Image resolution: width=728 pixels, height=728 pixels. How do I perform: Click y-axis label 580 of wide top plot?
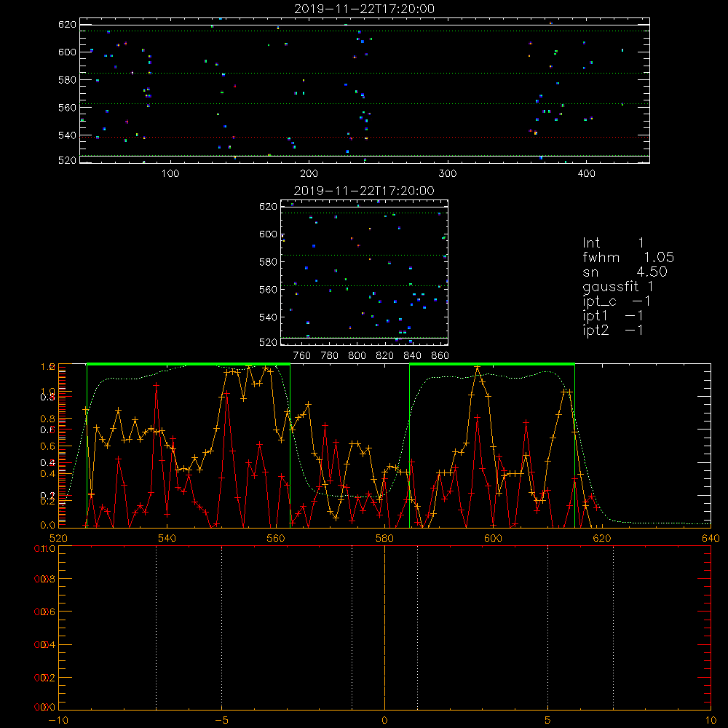67,80
